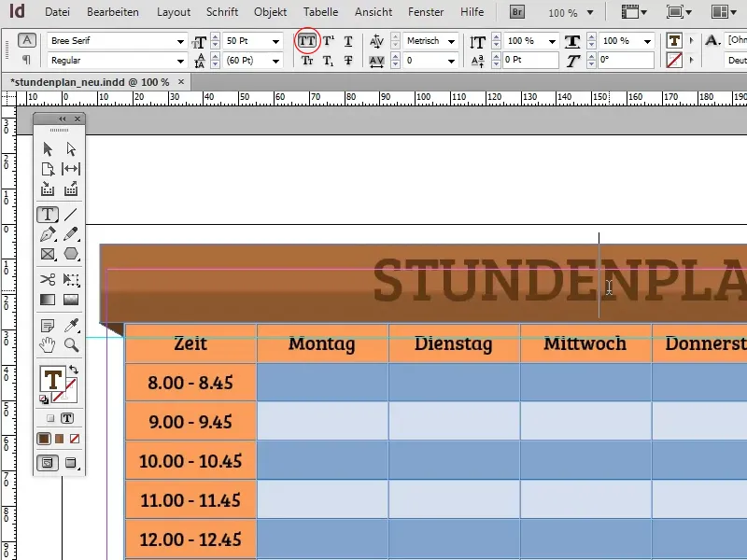Reset to default fill and stroke
Image resolution: width=747 pixels, height=560 pixels.
point(44,399)
